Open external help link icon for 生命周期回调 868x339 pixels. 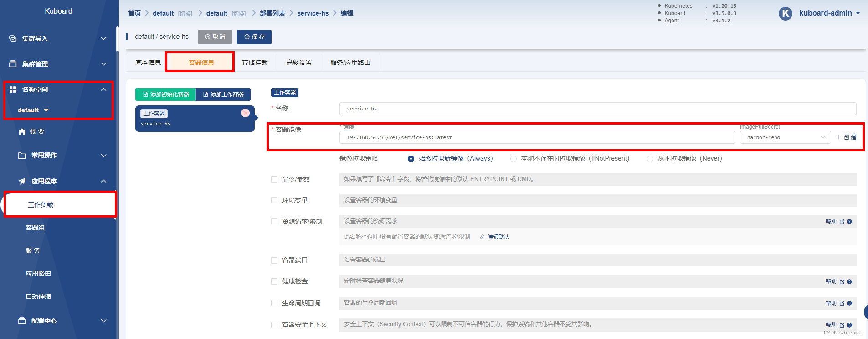[x=842, y=303]
